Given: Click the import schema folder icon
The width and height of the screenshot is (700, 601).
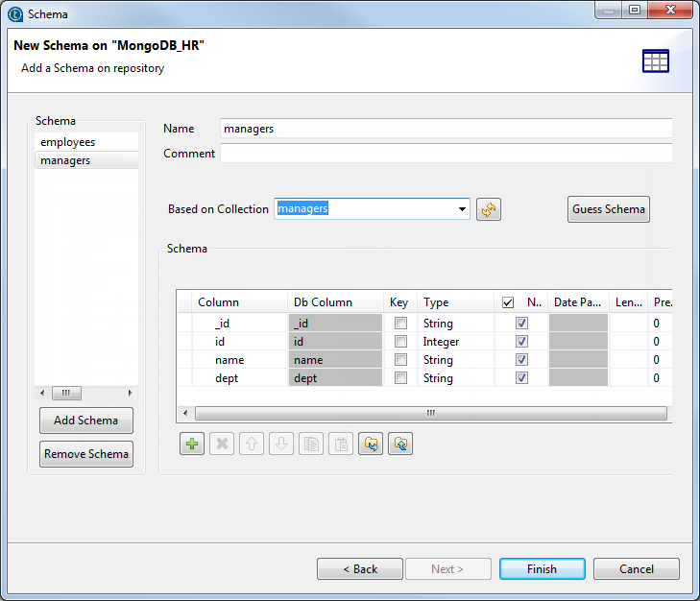Looking at the screenshot, I should coord(371,445).
